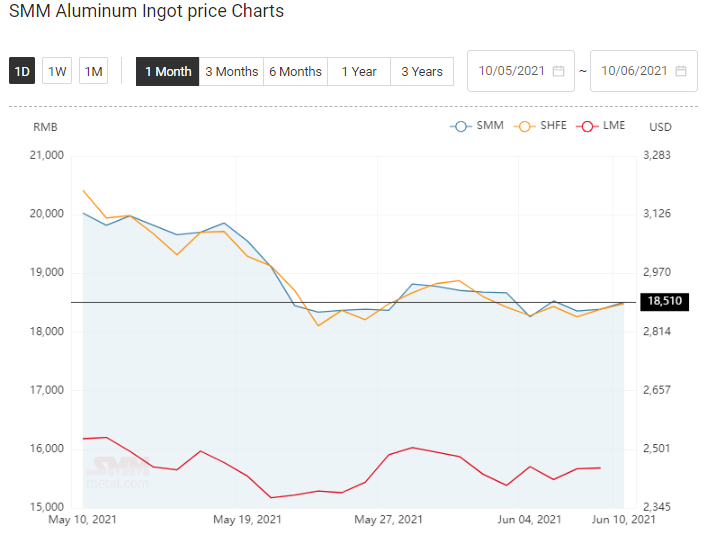The height and width of the screenshot is (534, 708).
Task: Switch to the 3 Years range tab
Action: (422, 71)
